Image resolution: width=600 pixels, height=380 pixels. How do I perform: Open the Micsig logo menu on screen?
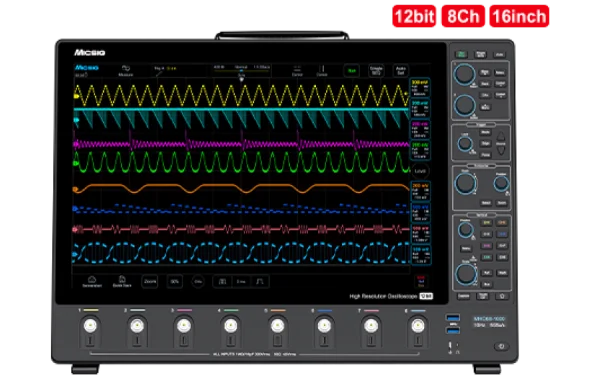(x=86, y=68)
